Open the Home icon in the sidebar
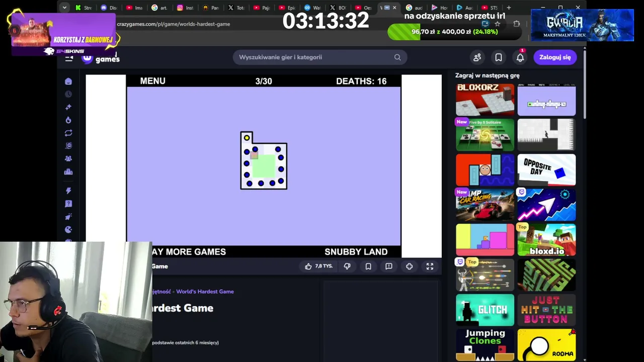Viewport: 644px width, 362px height. [68, 81]
